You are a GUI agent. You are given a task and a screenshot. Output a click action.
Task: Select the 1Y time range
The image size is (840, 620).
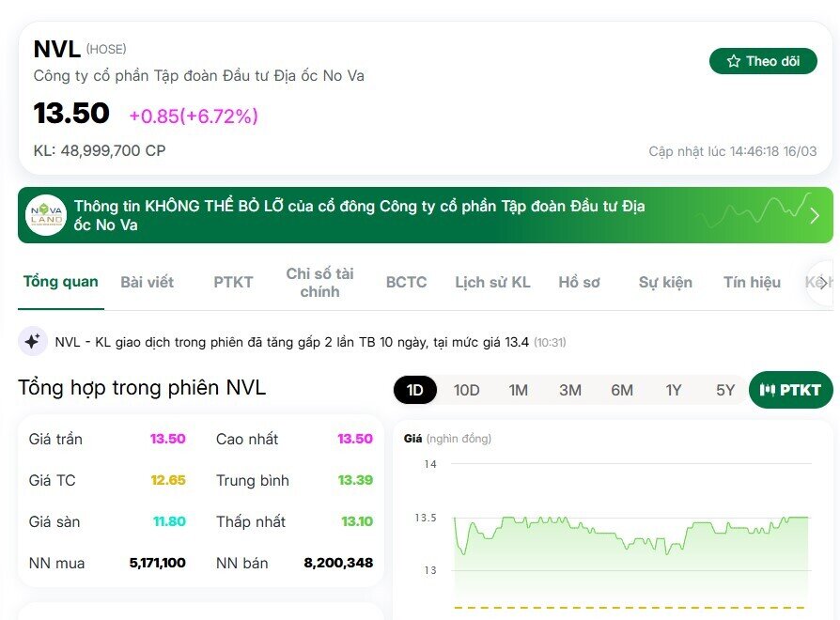point(674,389)
